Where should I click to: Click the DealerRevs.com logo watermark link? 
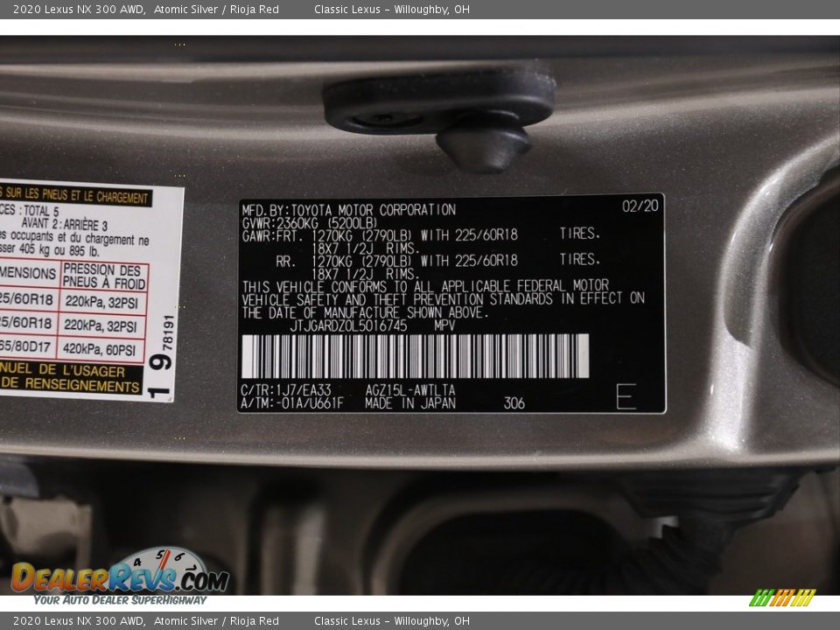(121, 577)
